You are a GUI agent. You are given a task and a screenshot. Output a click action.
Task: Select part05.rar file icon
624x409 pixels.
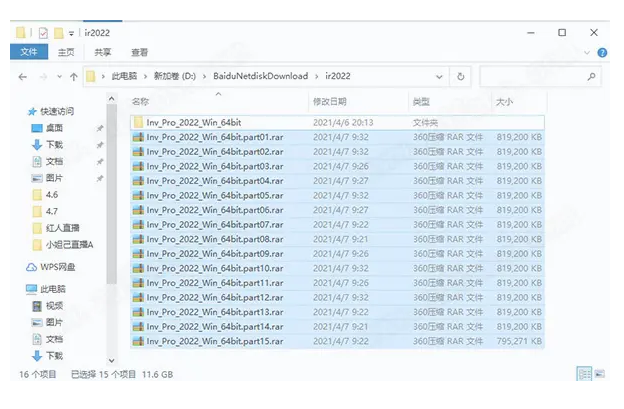click(138, 195)
